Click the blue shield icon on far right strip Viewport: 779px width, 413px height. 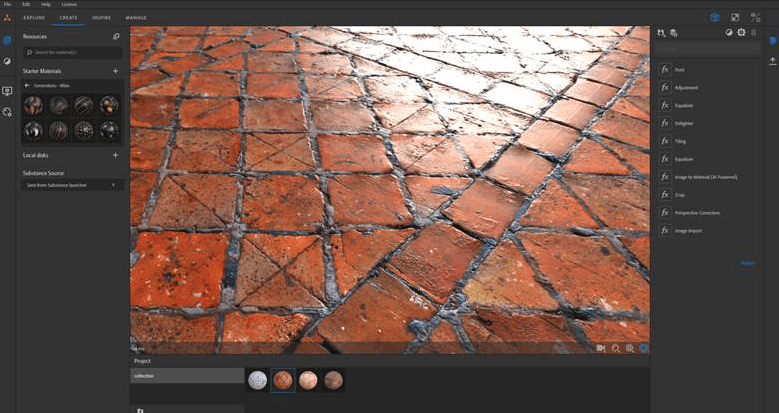(x=773, y=41)
